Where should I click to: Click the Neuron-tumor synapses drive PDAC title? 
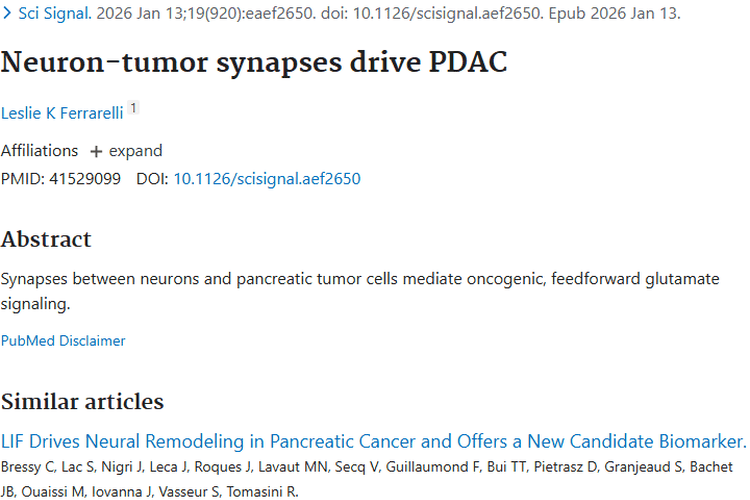254,63
